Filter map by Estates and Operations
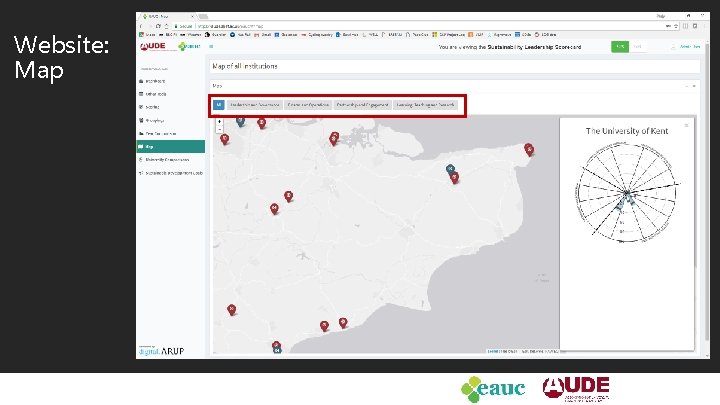This screenshot has height=405, width=720. (308, 105)
